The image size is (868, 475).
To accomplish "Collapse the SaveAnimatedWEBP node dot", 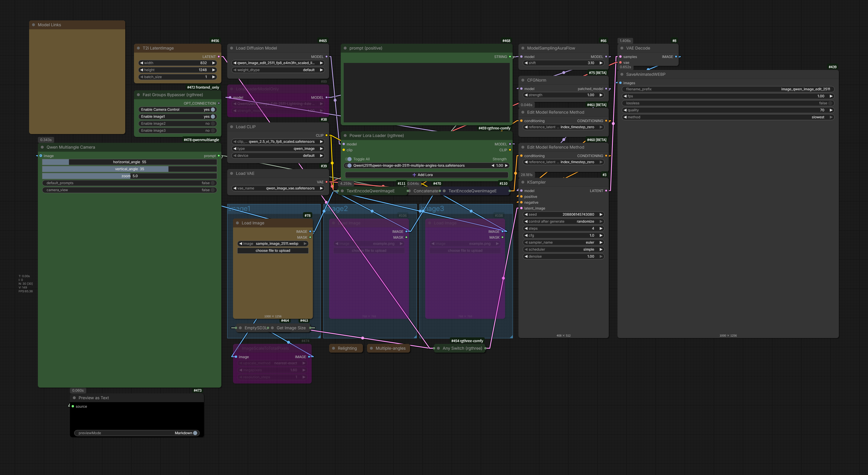I will 622,75.
